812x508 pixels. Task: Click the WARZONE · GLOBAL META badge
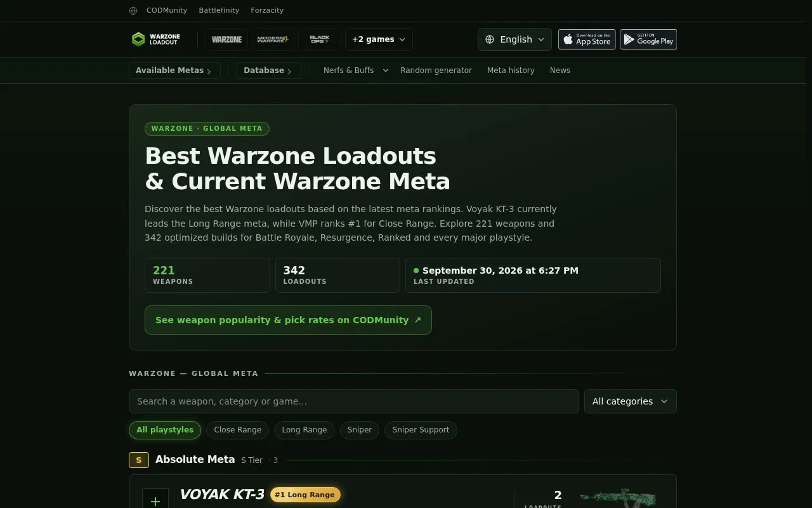click(207, 129)
